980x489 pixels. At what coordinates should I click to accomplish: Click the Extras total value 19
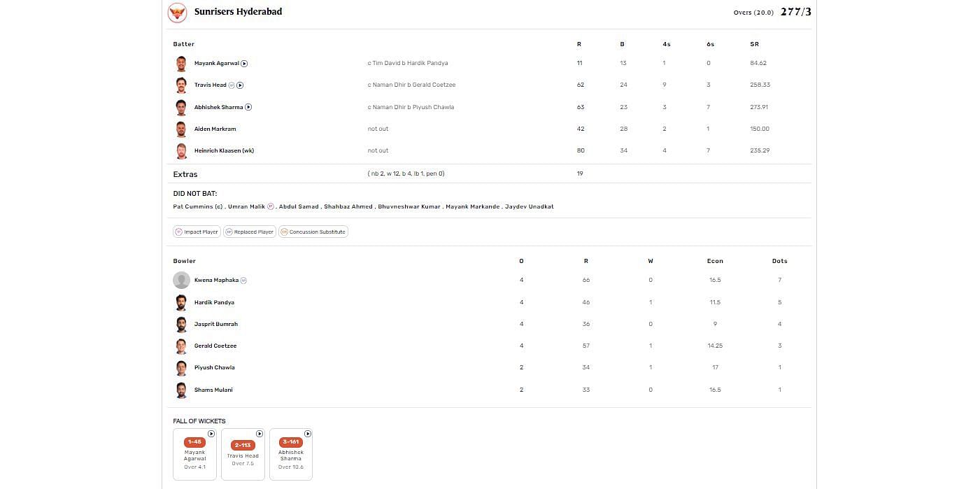click(x=580, y=173)
